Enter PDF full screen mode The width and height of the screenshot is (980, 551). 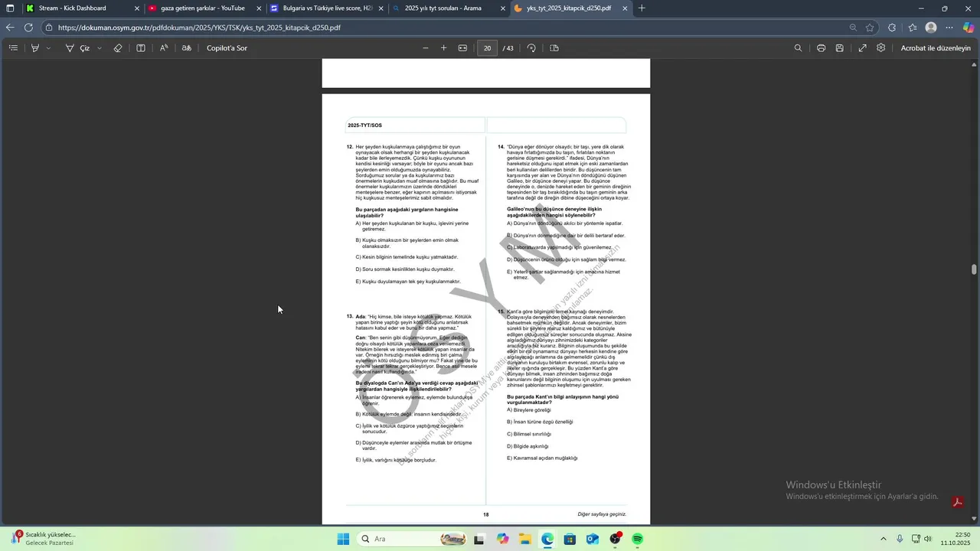click(862, 48)
